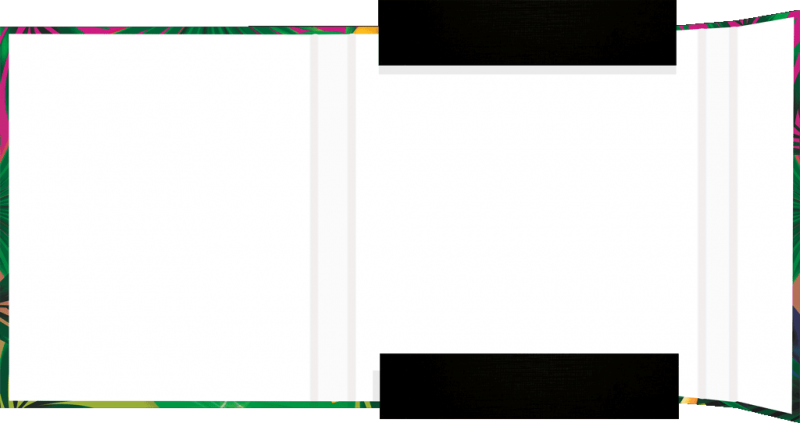Pick the orange patch right of bottom black flap

pyautogui.click(x=690, y=401)
